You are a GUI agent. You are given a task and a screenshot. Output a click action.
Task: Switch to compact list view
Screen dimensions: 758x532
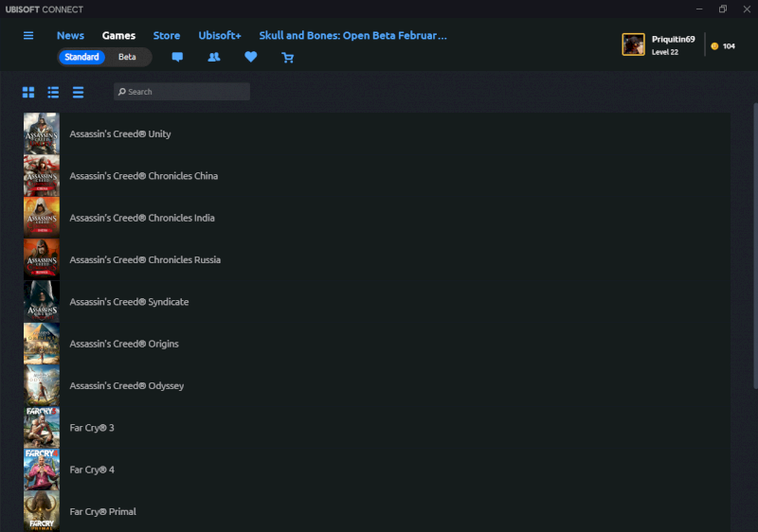pos(78,92)
